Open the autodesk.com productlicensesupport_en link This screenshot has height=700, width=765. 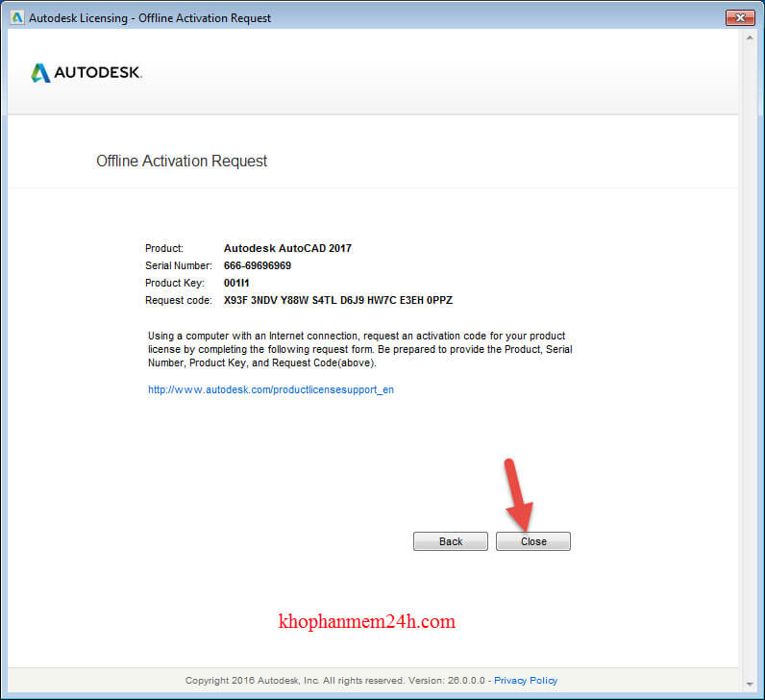(271, 390)
